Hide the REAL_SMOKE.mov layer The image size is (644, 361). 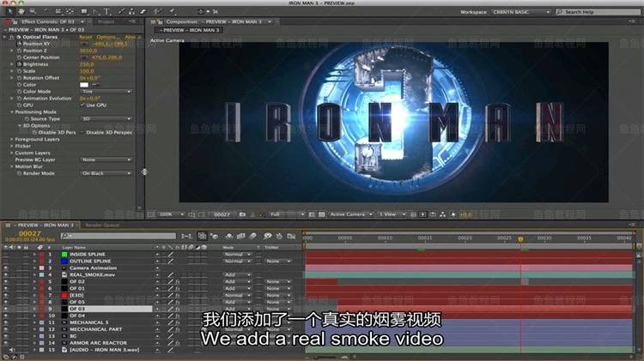tap(6, 275)
